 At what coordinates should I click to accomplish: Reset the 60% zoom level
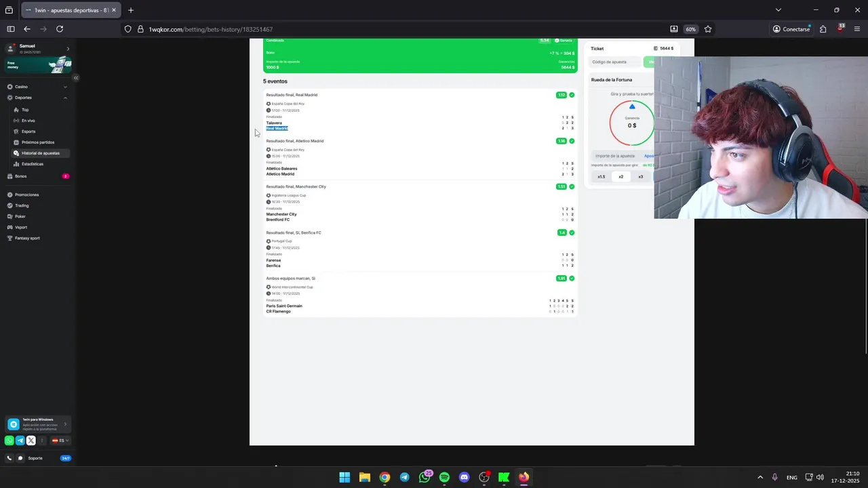(x=690, y=29)
